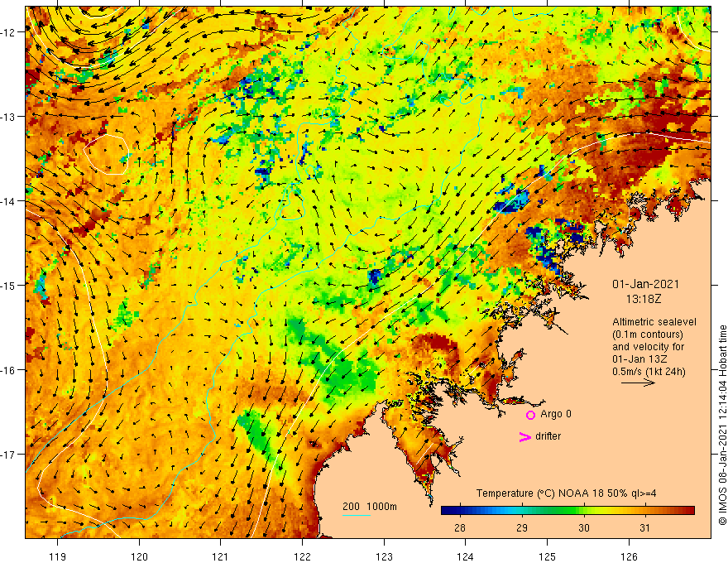Screen dimensions: 728x563
Task: Click the latitude -12 axis label
Action: click(8, 32)
